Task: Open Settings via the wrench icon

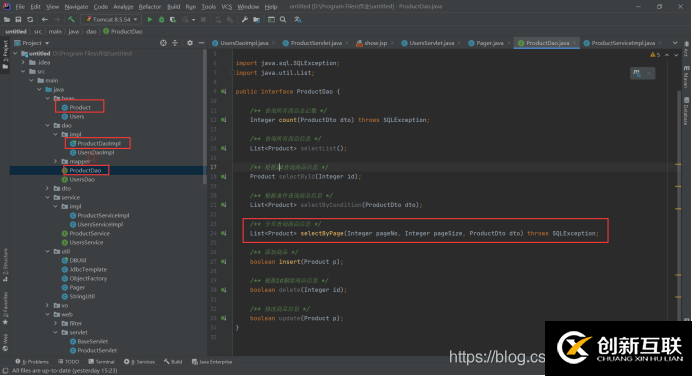Action: tap(244, 19)
